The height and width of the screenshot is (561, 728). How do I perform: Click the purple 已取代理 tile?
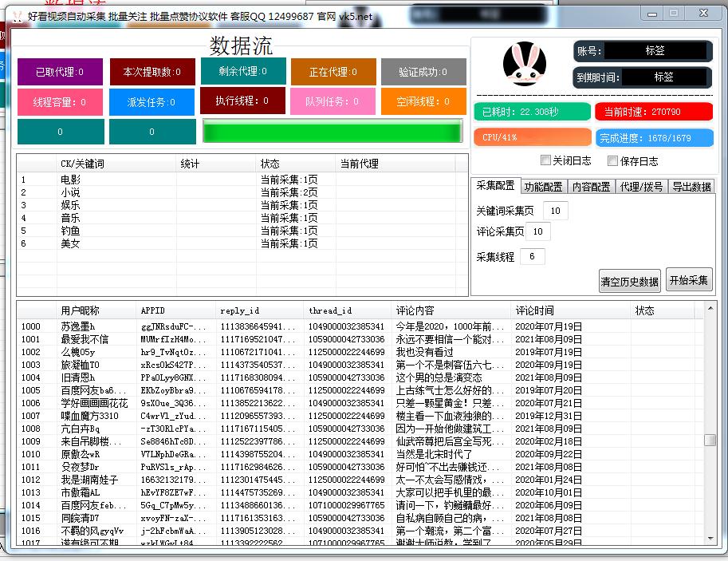[x=61, y=72]
